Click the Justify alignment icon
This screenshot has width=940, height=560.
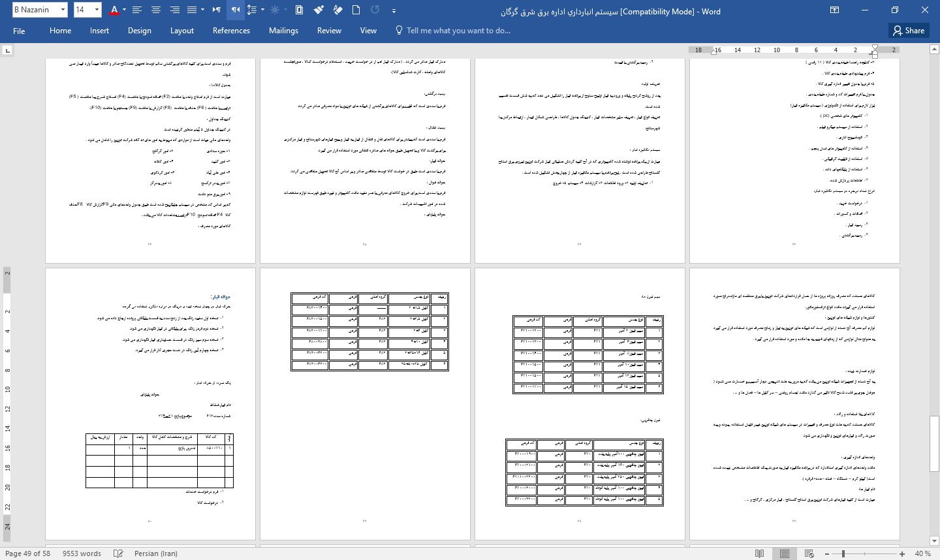pos(192,10)
